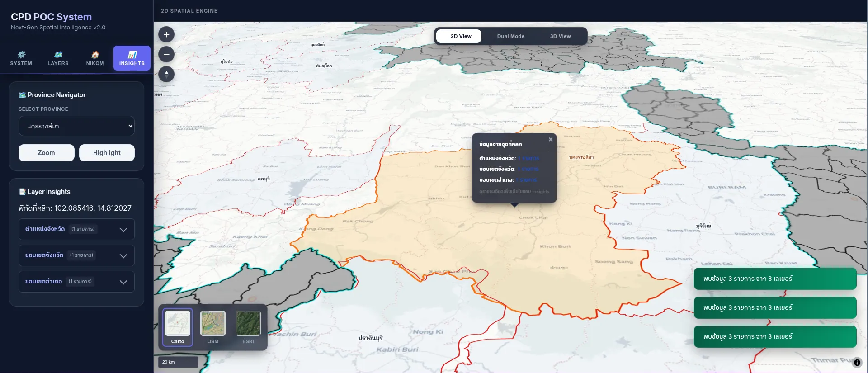Expand the ขอบเขตอำเภอ layer insight row

pos(76,282)
